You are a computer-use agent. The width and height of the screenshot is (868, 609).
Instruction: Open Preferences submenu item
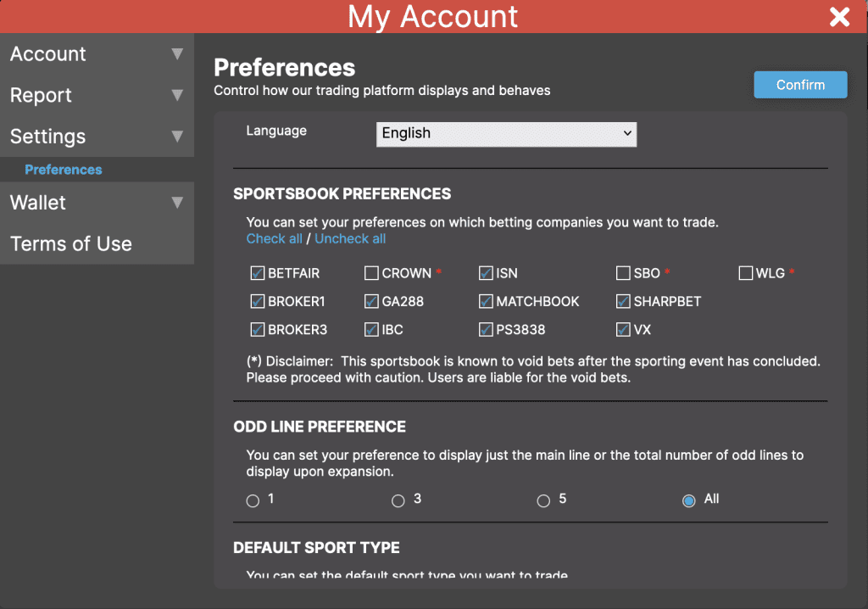tap(64, 170)
